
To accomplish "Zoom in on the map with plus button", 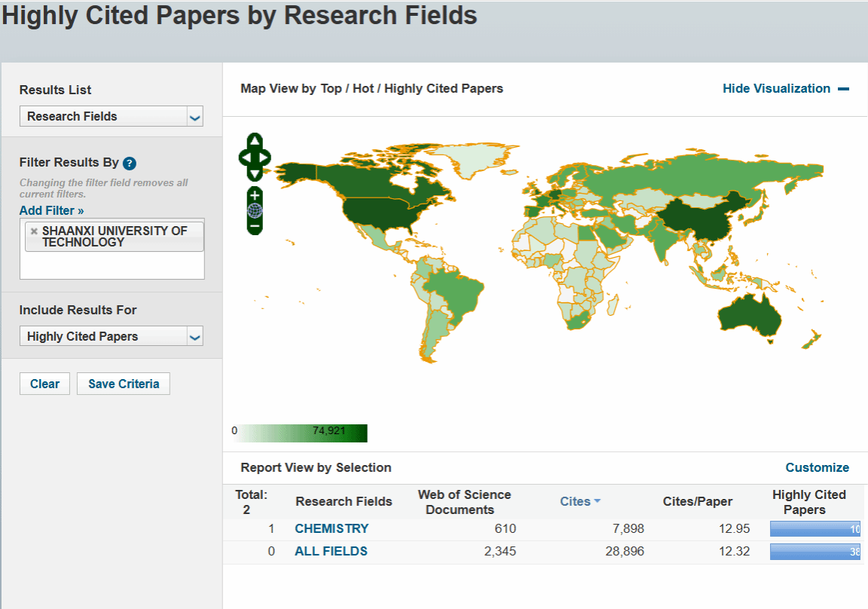I will click(255, 195).
